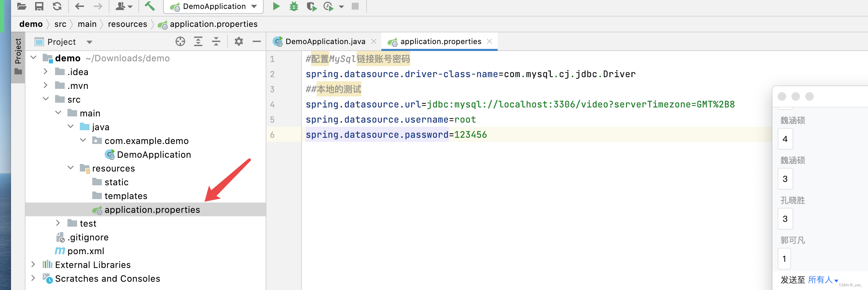Navigate forward with the right arrow

coord(98,6)
